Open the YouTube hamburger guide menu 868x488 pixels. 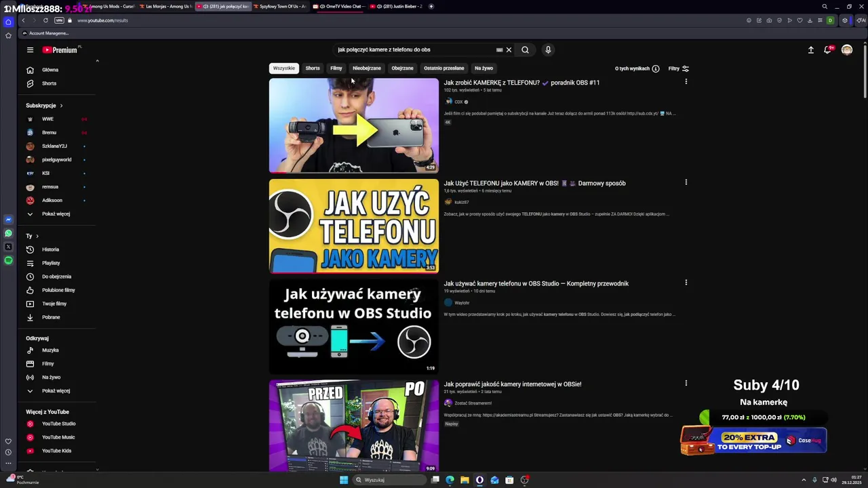click(x=30, y=49)
